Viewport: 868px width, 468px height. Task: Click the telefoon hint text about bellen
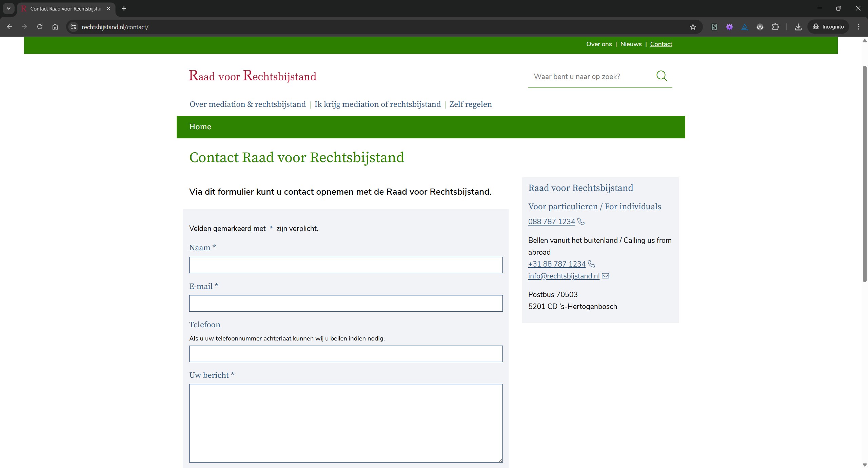287,338
